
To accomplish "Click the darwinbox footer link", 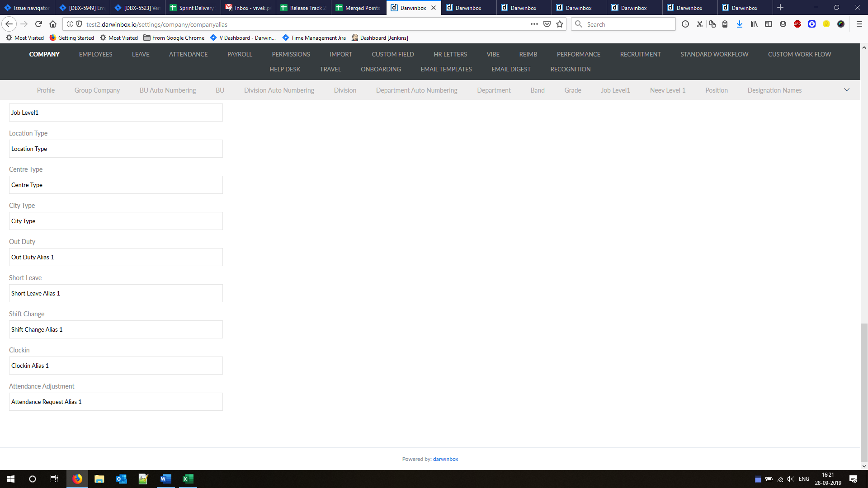I will tap(445, 459).
